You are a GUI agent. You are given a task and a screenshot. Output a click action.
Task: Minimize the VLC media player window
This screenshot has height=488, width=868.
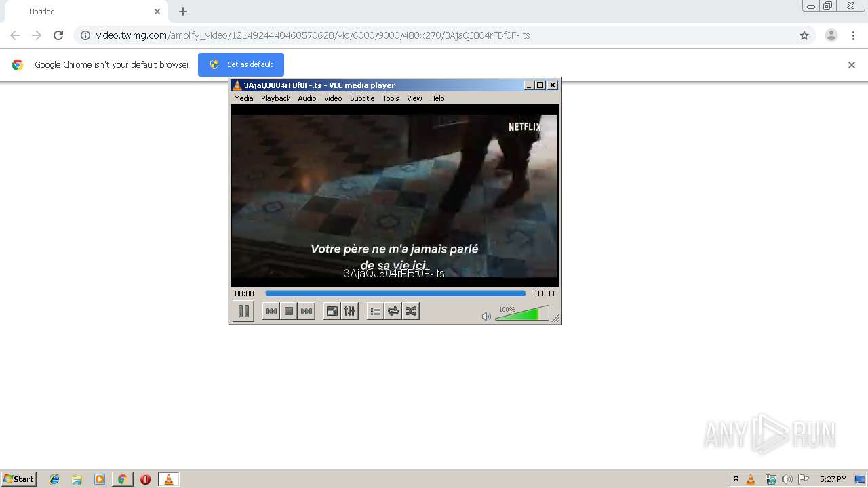pyautogui.click(x=529, y=85)
